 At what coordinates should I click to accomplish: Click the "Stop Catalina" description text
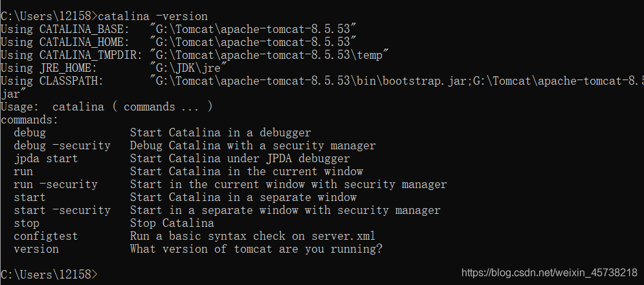(x=172, y=223)
